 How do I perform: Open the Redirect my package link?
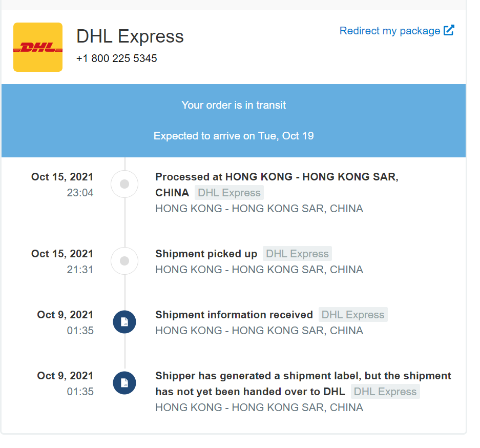390,31
